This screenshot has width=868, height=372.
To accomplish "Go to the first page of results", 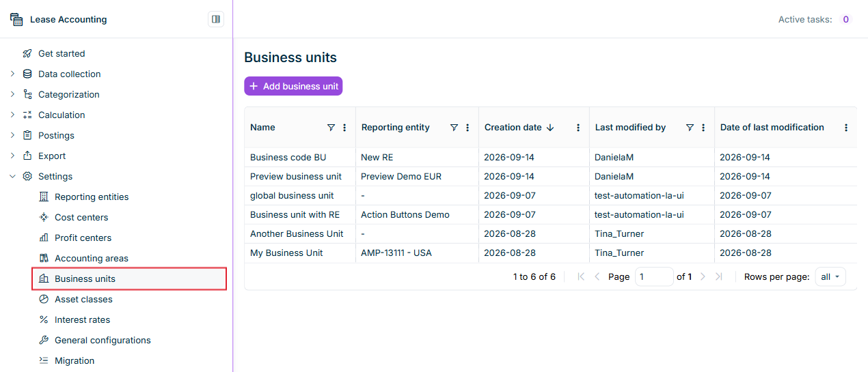I will point(582,276).
